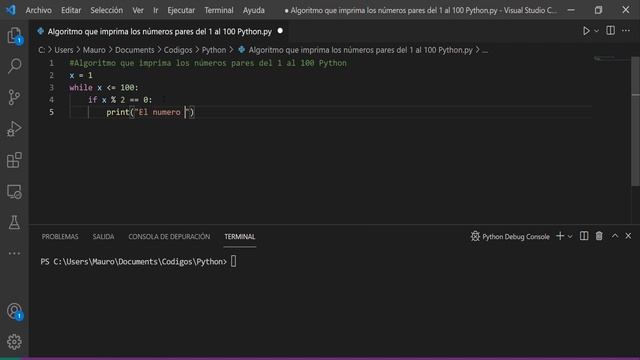Screen dimensions: 640x360
Task: Select the TERMINAL panel tab
Action: coord(240,237)
